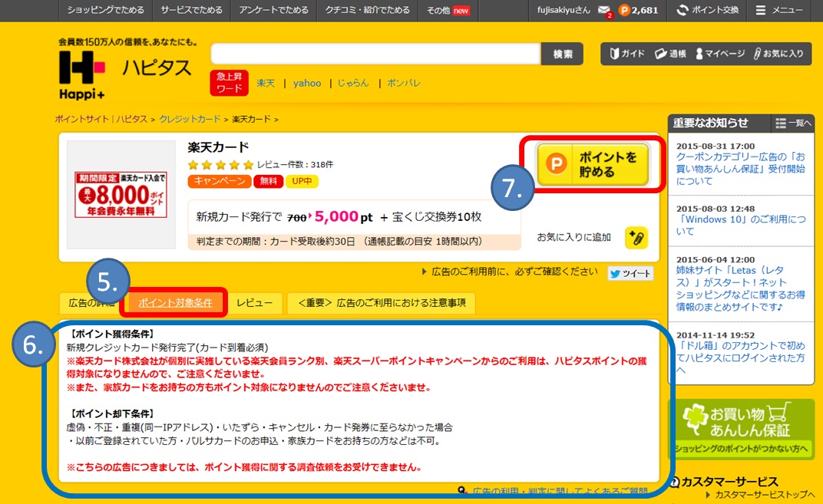
Task: Select the ポイント対象条件 tab
Action: point(175,303)
